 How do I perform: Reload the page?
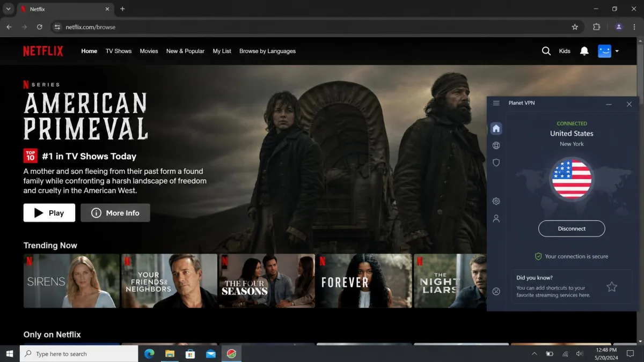[x=39, y=27]
